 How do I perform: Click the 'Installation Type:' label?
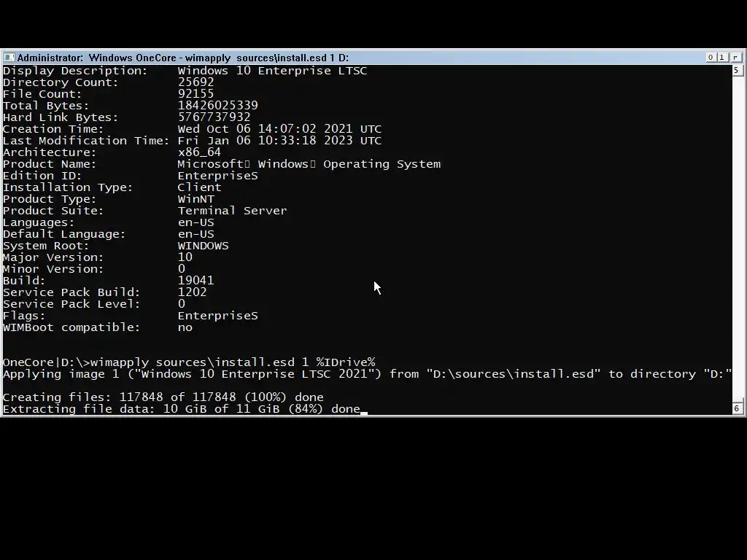pos(68,187)
